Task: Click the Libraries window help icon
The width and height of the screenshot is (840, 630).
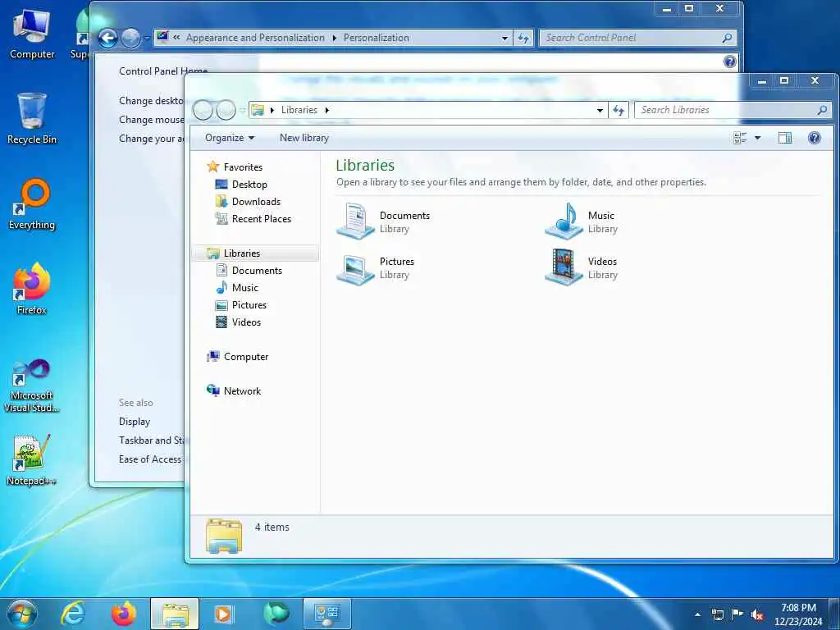Action: click(815, 138)
